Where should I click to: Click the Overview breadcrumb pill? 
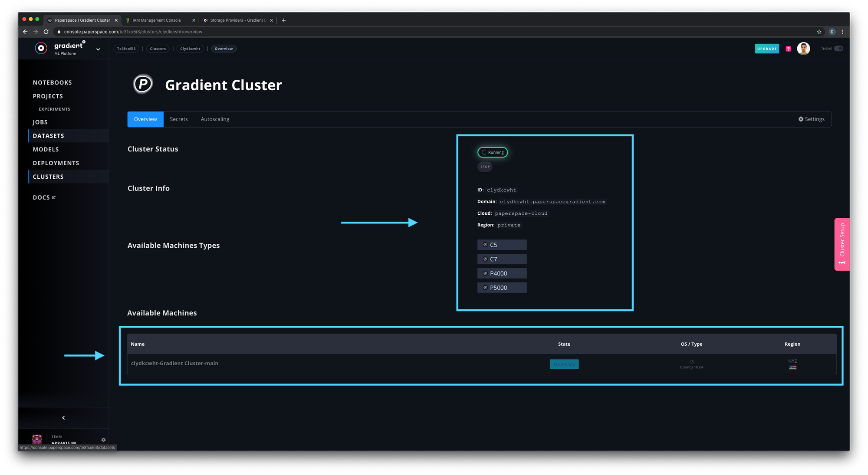pos(224,49)
